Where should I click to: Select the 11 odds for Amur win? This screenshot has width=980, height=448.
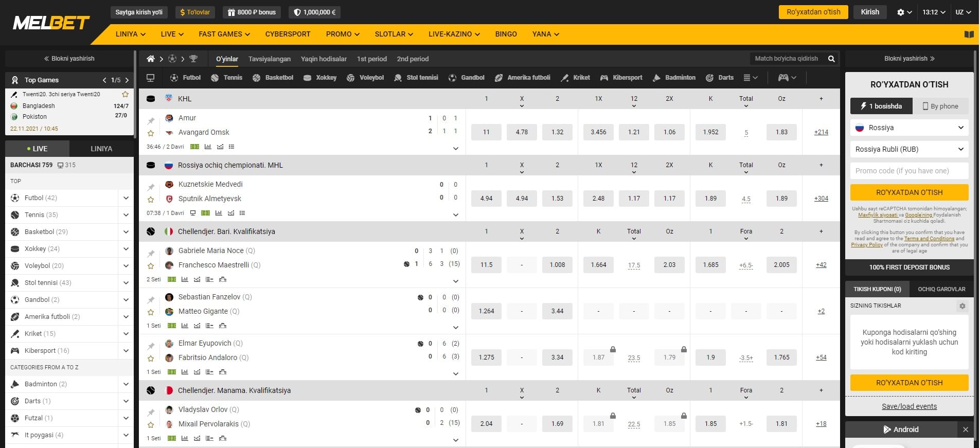click(486, 132)
